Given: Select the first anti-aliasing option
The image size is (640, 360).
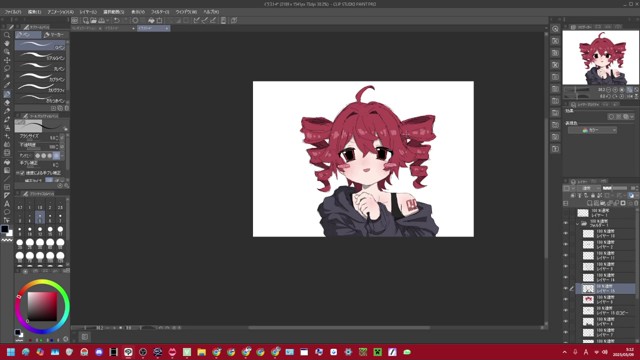Looking at the screenshot, I should pos(38,156).
